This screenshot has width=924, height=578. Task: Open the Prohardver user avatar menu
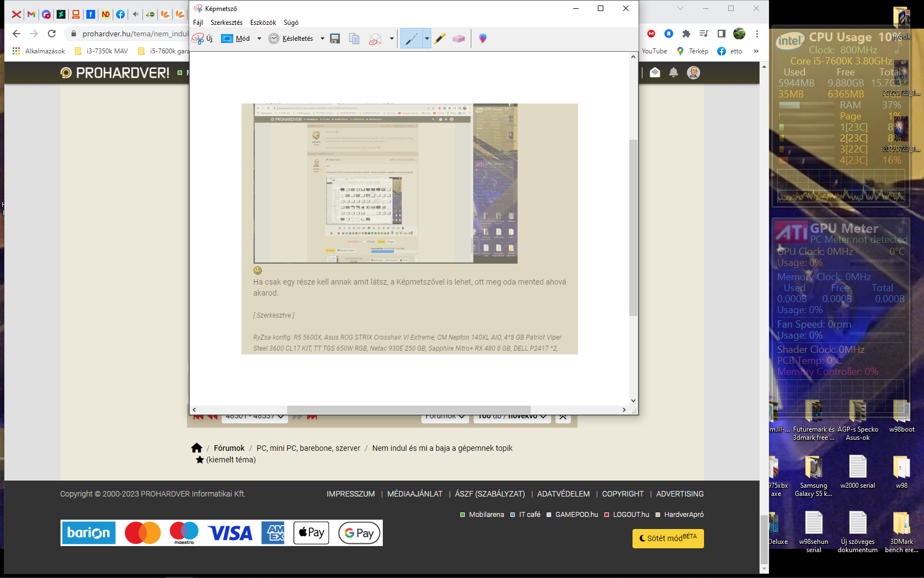pos(694,73)
